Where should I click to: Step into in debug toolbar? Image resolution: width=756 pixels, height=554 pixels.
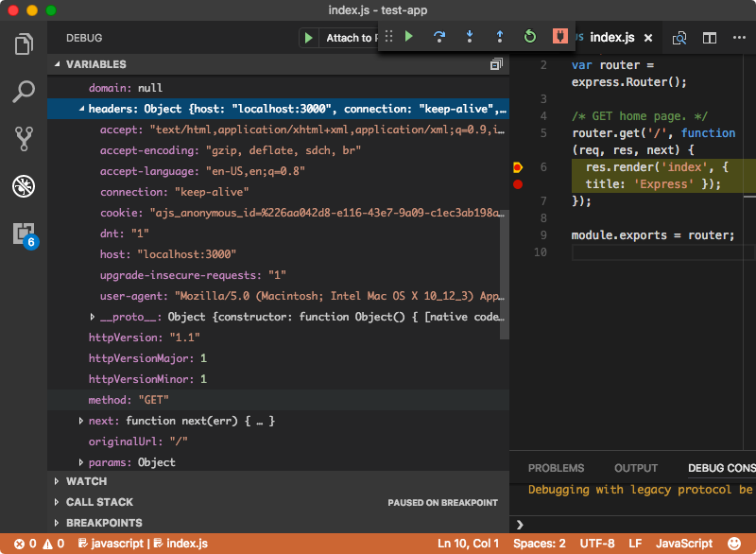pos(469,37)
